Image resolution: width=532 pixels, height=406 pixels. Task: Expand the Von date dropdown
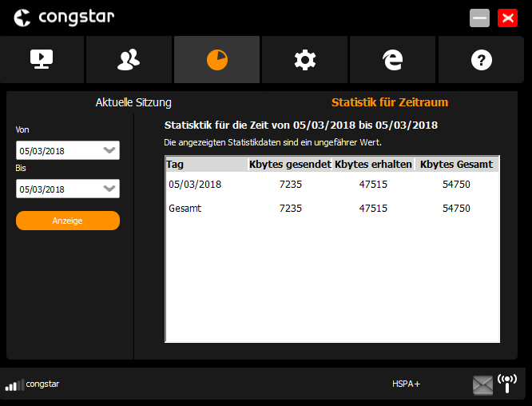pyautogui.click(x=109, y=150)
